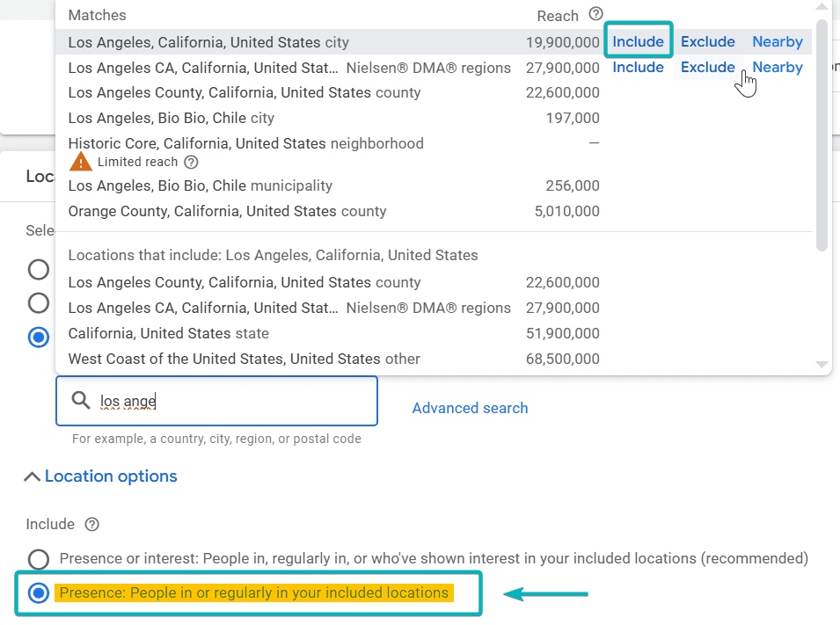840x625 pixels.
Task: Click the search magnifier icon in location box
Action: tap(81, 401)
